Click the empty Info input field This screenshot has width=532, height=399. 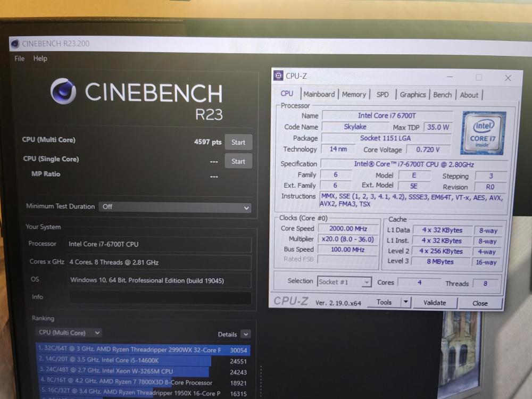pyautogui.click(x=160, y=297)
